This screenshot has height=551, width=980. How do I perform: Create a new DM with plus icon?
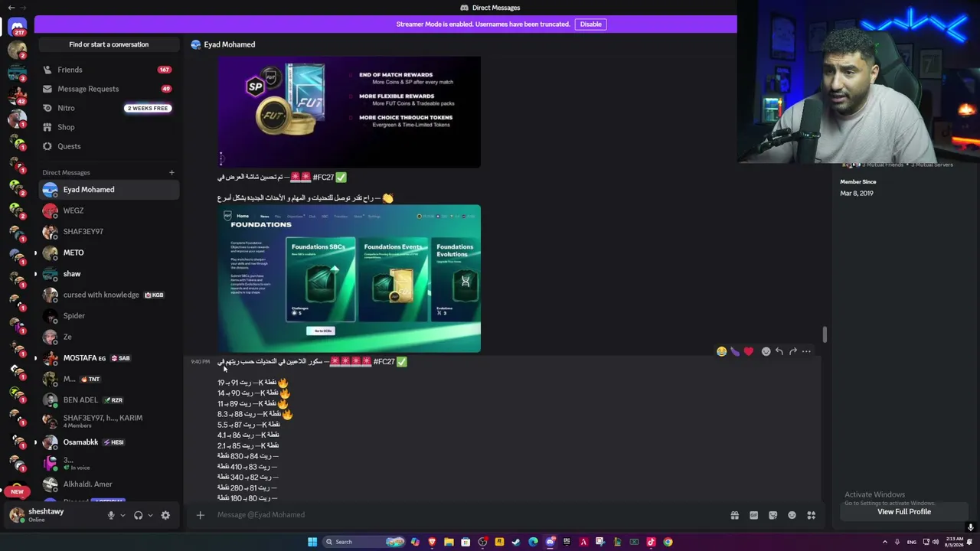pyautogui.click(x=171, y=172)
